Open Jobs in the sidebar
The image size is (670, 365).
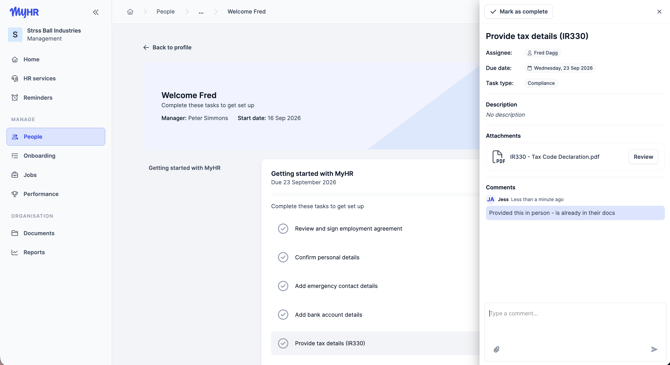pos(56,175)
